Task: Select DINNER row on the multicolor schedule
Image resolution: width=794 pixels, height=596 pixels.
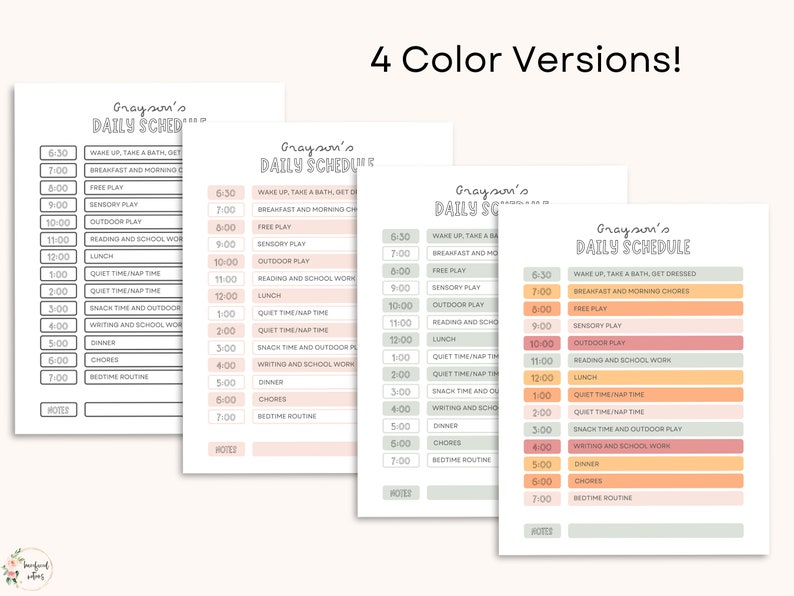Action: click(x=655, y=464)
